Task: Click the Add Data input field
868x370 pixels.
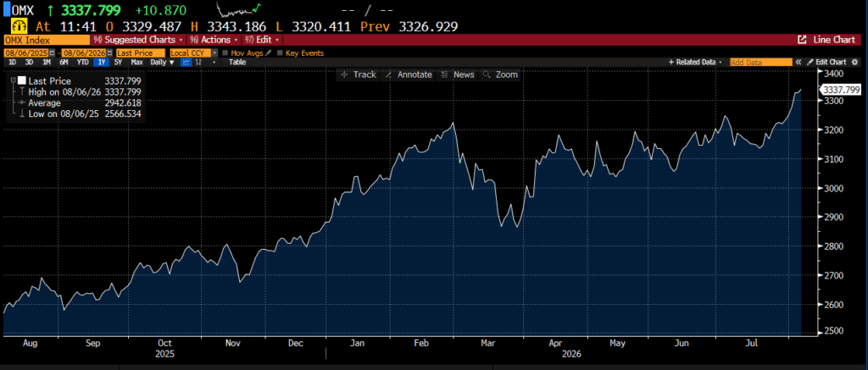Action: tap(760, 62)
